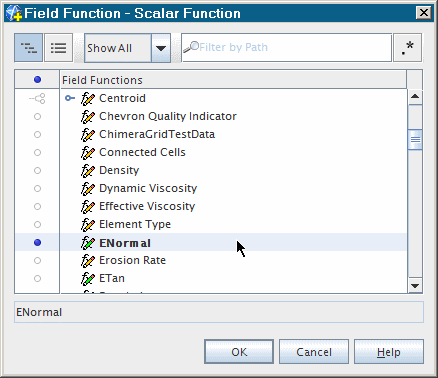
Task: Choose the Element Type field function
Action: point(135,224)
